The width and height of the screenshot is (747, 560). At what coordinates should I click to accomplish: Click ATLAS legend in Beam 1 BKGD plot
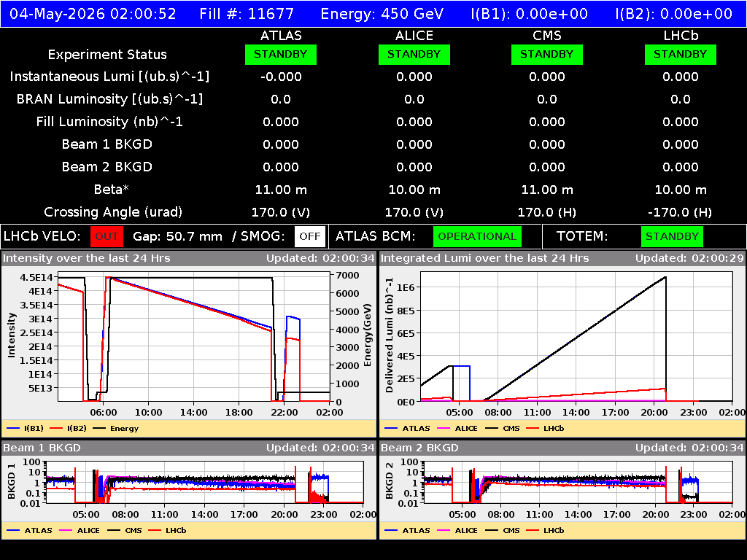[x=29, y=530]
